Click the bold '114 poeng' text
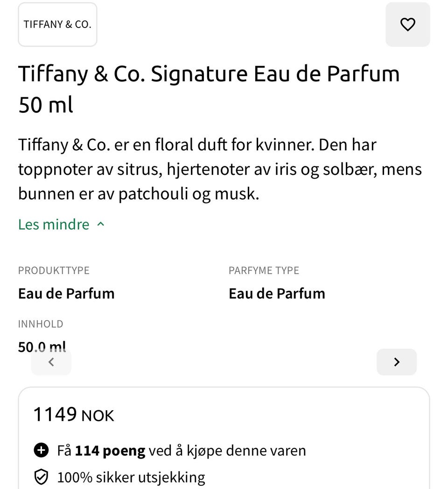This screenshot has width=448, height=489. (110, 451)
